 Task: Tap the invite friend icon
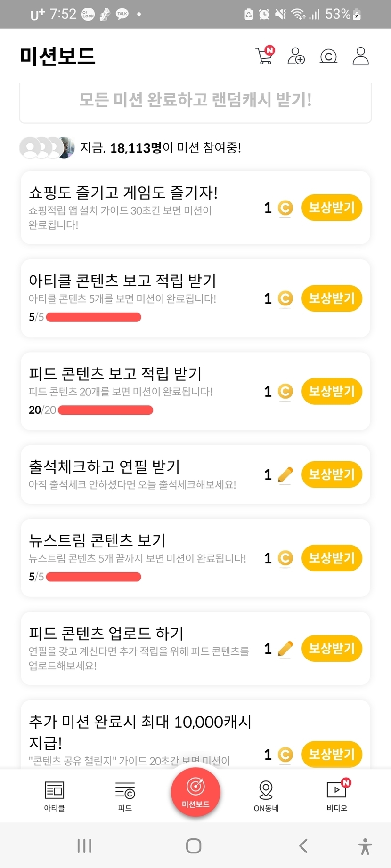coord(296,56)
